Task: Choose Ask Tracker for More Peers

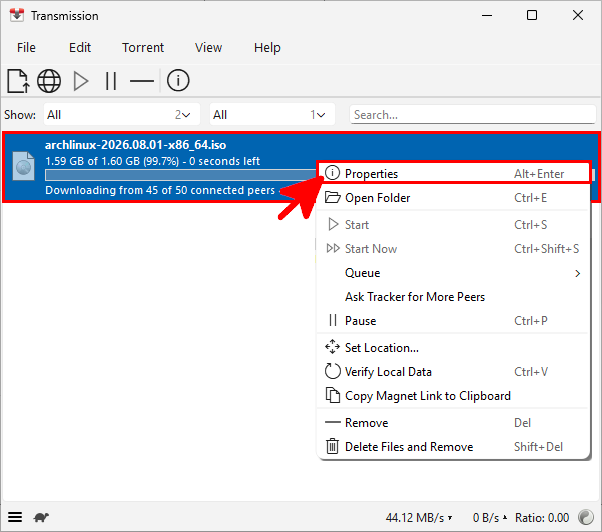Action: (x=453, y=297)
